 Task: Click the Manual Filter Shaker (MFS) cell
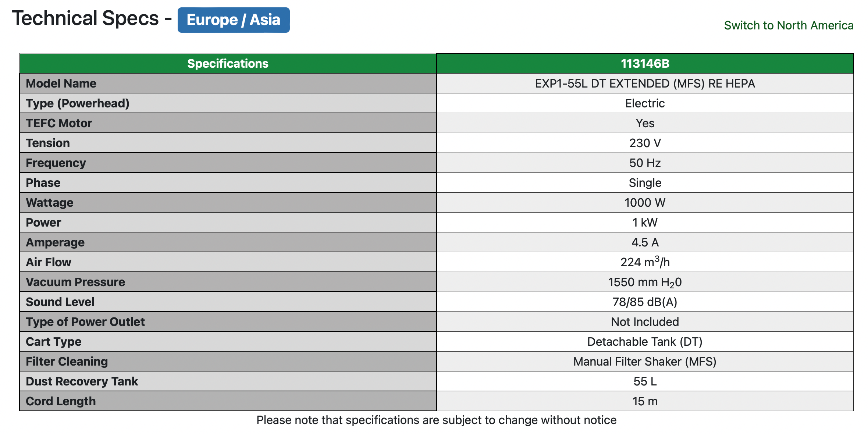645,362
